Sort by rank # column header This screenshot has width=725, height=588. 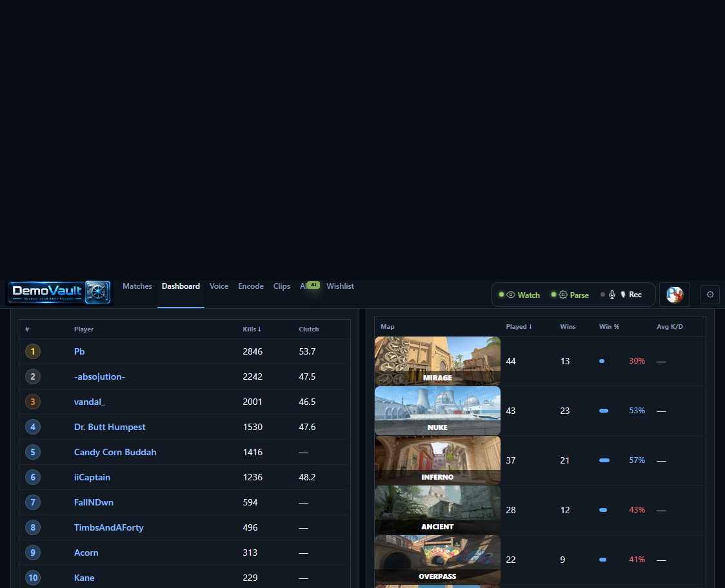[27, 329]
